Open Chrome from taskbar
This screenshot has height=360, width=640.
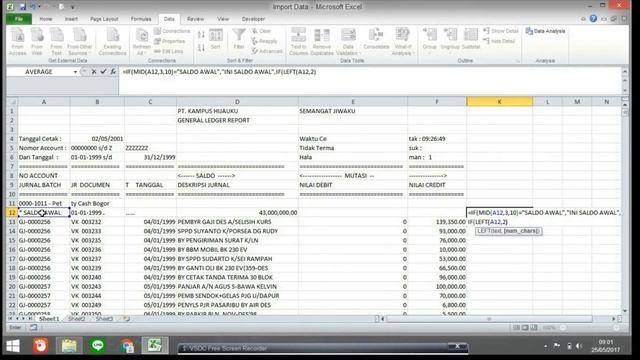point(126,346)
